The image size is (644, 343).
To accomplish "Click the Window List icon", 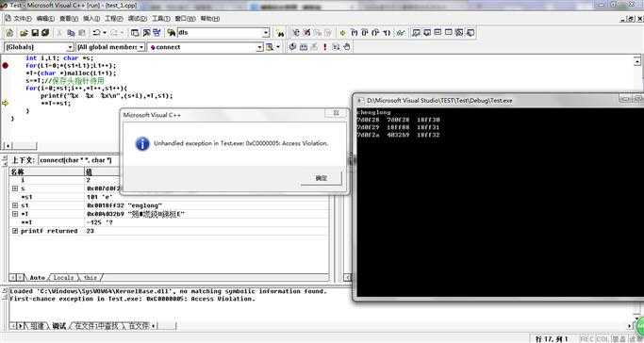I will tap(157, 32).
